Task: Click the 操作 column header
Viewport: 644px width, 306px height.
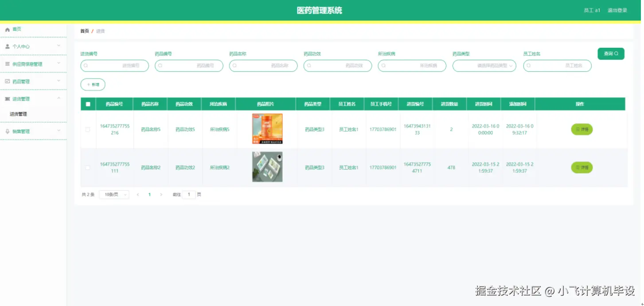Action: pyautogui.click(x=580, y=104)
